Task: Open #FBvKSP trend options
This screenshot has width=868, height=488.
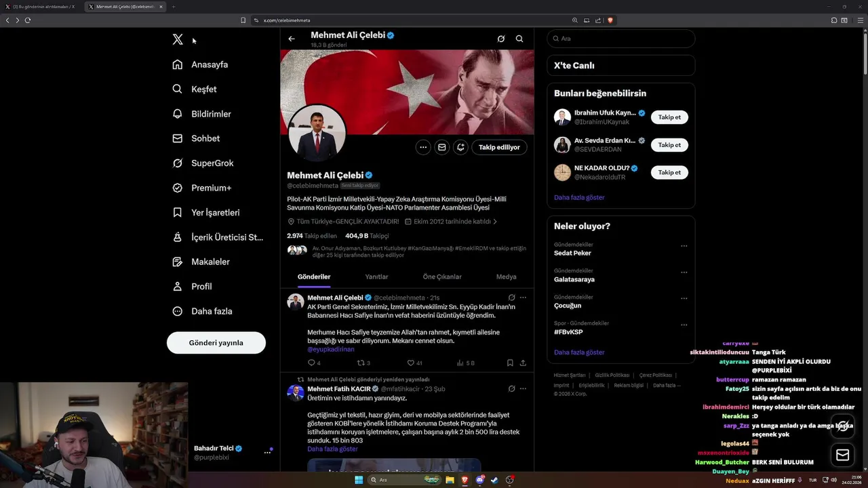Action: click(x=684, y=325)
